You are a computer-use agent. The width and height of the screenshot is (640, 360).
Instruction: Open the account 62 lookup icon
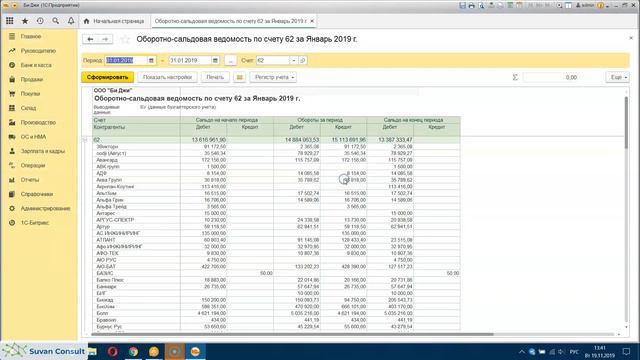(302, 60)
